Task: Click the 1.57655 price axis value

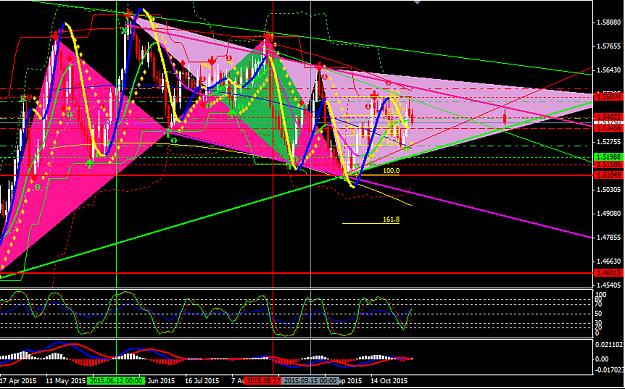Action: [609, 47]
